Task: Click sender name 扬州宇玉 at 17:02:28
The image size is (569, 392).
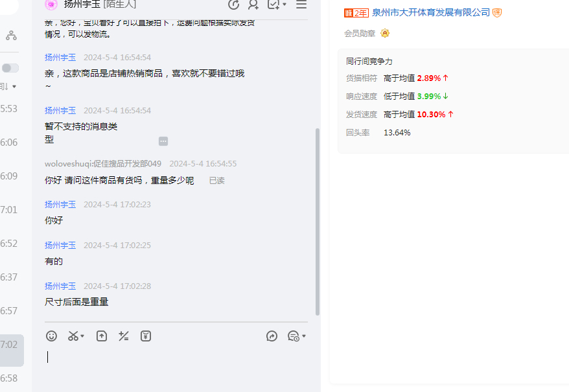Action: 60,286
